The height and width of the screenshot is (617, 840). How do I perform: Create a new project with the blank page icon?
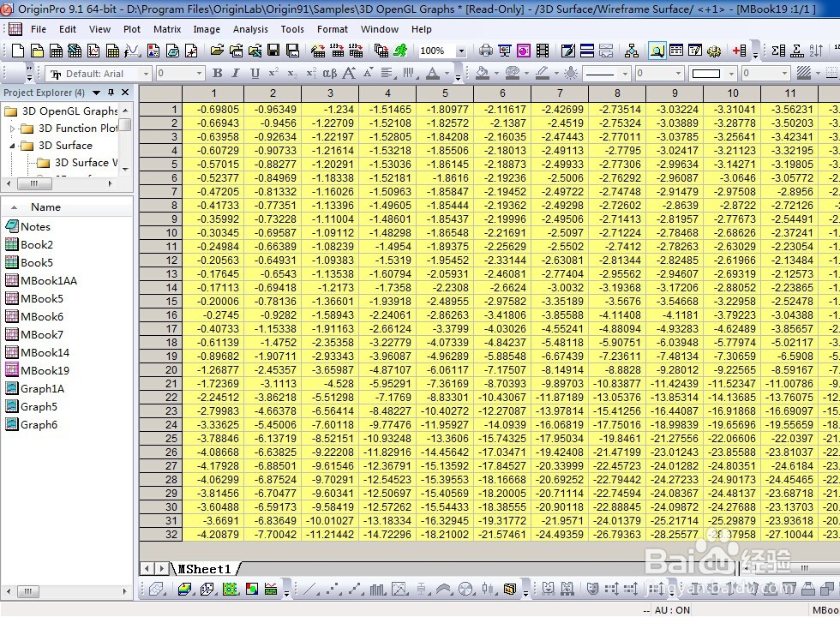18,51
